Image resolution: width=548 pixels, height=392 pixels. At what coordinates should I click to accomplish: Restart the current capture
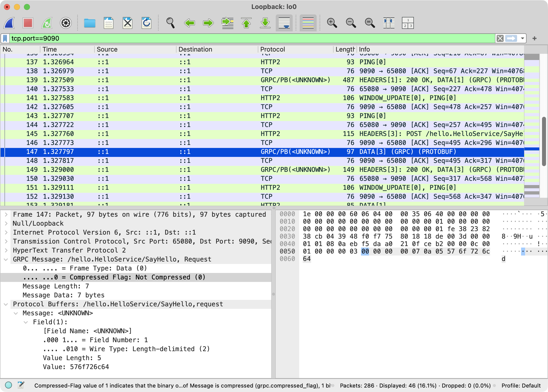(x=47, y=23)
